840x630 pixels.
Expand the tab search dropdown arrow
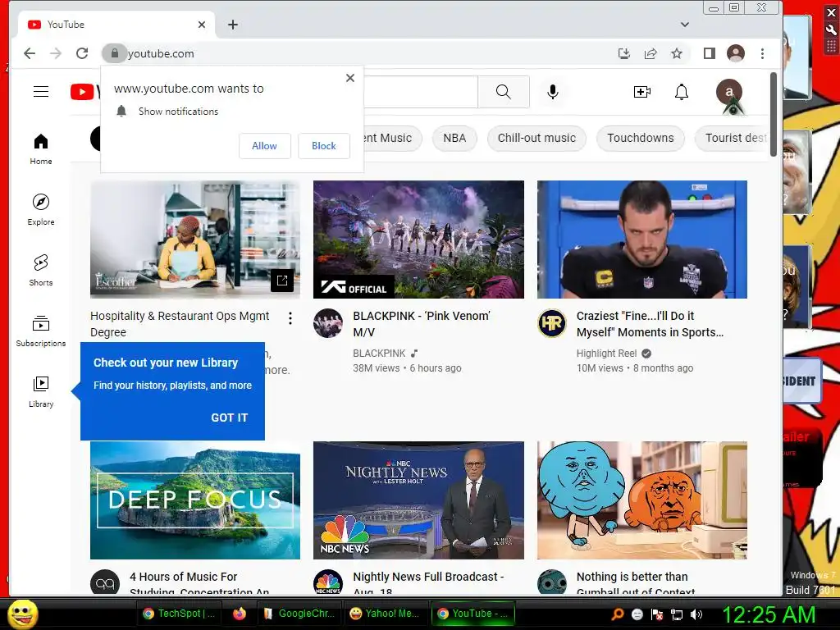tap(685, 25)
